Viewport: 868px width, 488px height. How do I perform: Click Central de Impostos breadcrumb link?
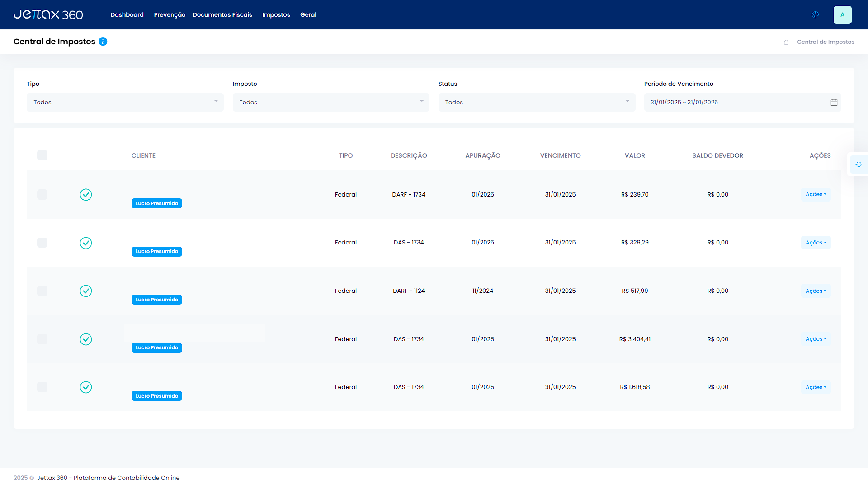[x=825, y=42]
